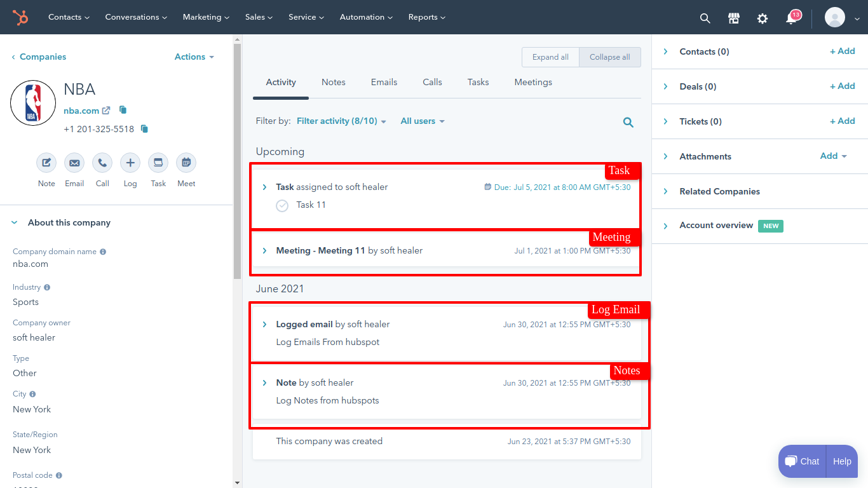Open the Chat bubble widget

pyautogui.click(x=802, y=461)
